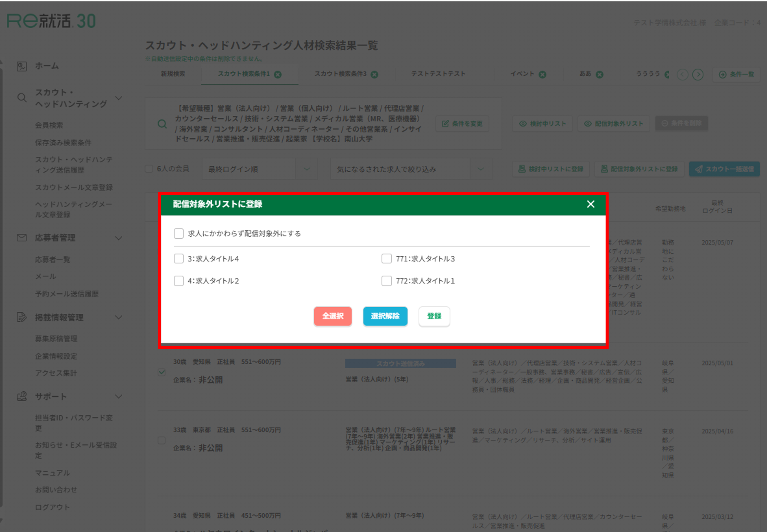Click the 条件を変更 button
The height and width of the screenshot is (532, 767).
point(462,124)
